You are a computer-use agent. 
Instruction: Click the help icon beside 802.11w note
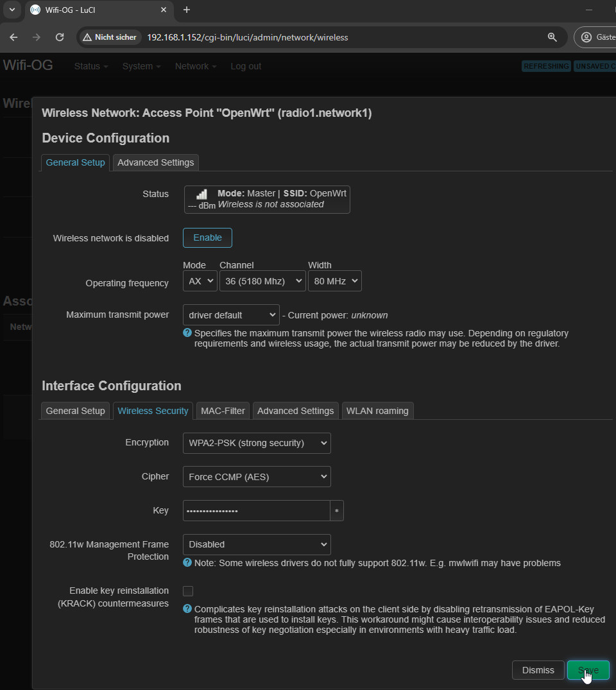pyautogui.click(x=187, y=562)
